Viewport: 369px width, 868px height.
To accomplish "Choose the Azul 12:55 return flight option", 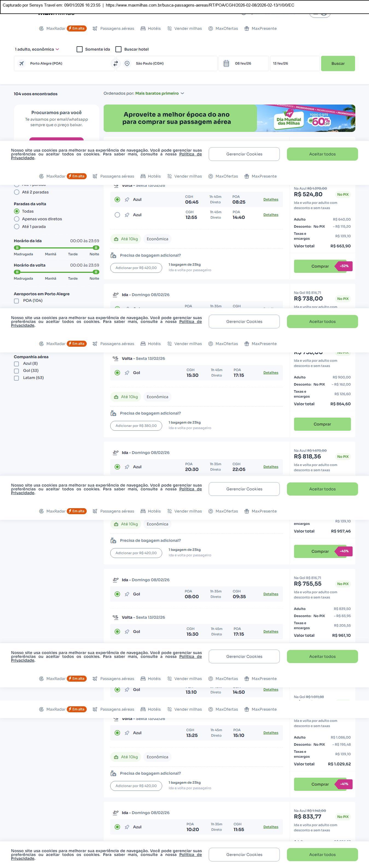I will [117, 215].
